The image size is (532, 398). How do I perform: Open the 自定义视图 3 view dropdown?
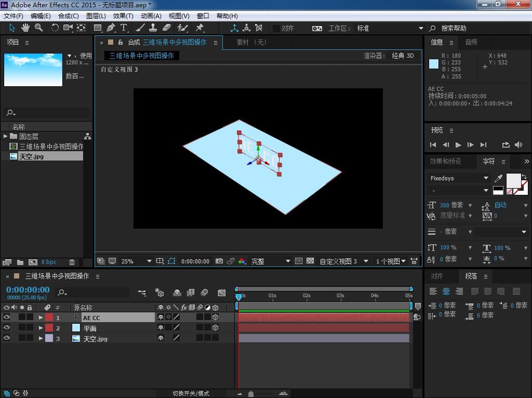click(x=344, y=261)
